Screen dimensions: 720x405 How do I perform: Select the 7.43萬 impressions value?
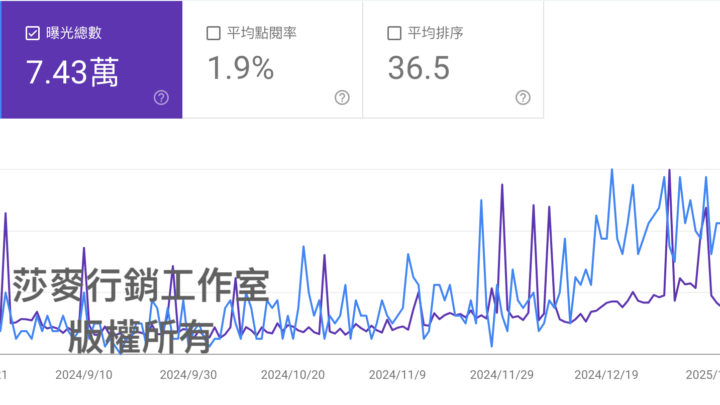tap(73, 70)
